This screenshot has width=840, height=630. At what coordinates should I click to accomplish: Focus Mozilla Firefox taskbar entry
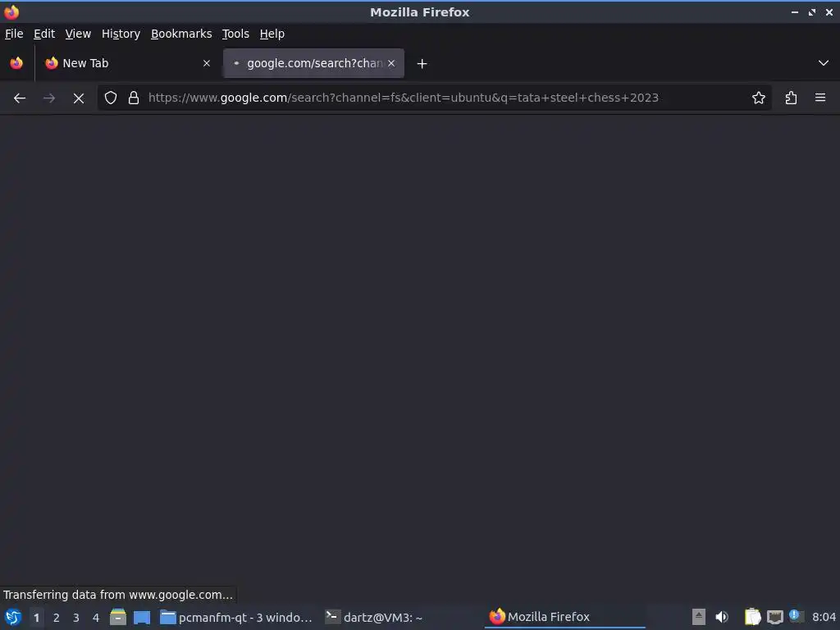(565, 617)
